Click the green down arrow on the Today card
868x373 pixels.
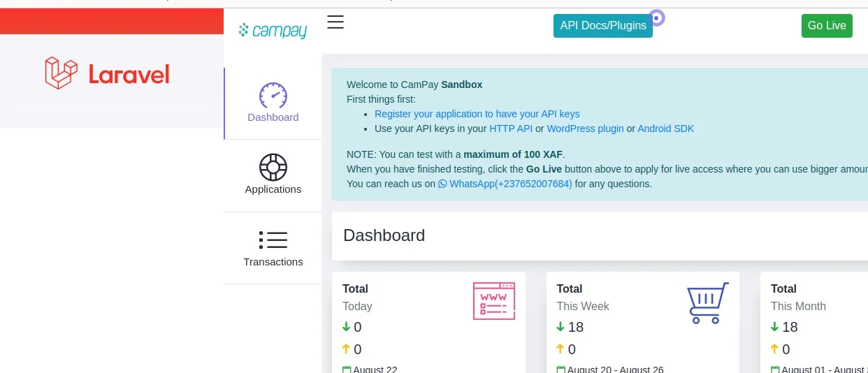[x=346, y=326]
